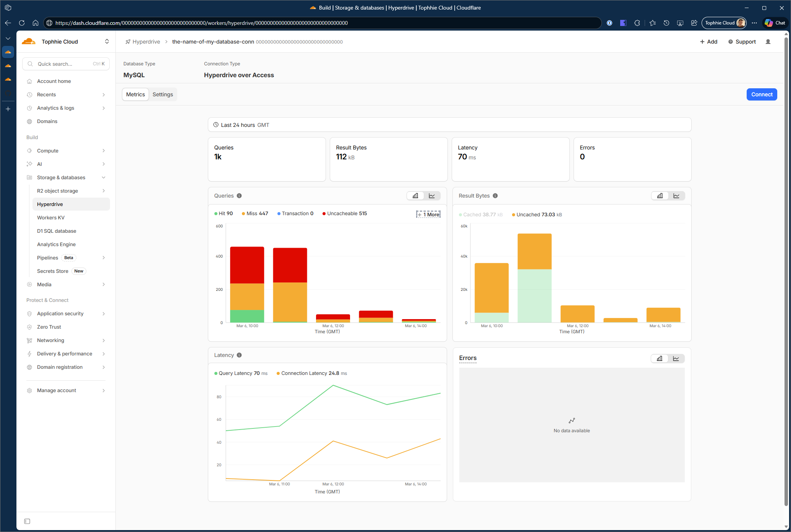Screen dimensions: 791x532
Task: Open the user profile icon
Action: tap(768, 42)
